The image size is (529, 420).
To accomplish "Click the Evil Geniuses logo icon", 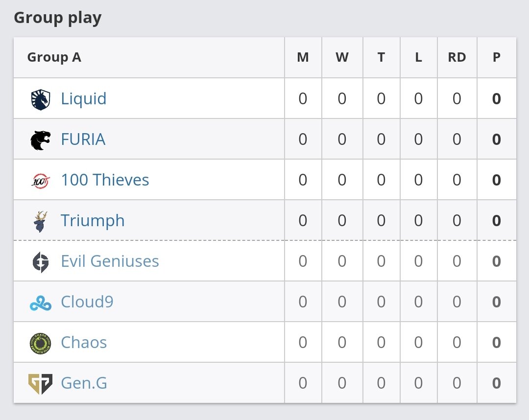I will tap(41, 262).
